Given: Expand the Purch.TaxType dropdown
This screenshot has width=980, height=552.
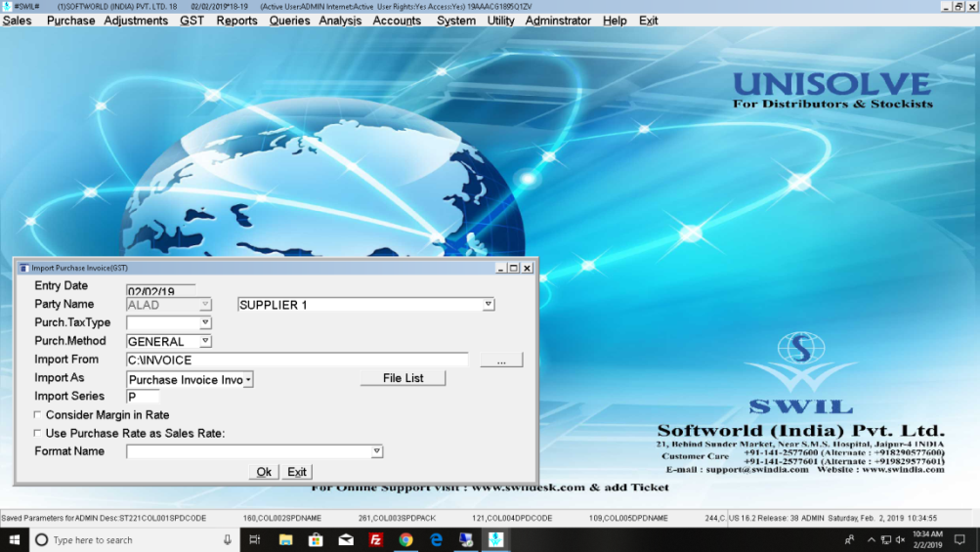Looking at the screenshot, I should tap(205, 322).
